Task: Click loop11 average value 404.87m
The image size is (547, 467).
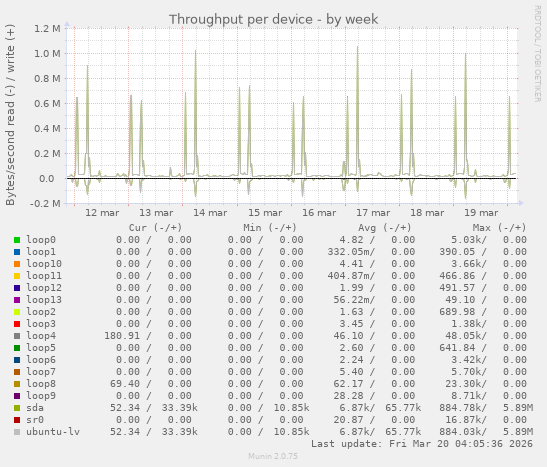Action: point(349,276)
